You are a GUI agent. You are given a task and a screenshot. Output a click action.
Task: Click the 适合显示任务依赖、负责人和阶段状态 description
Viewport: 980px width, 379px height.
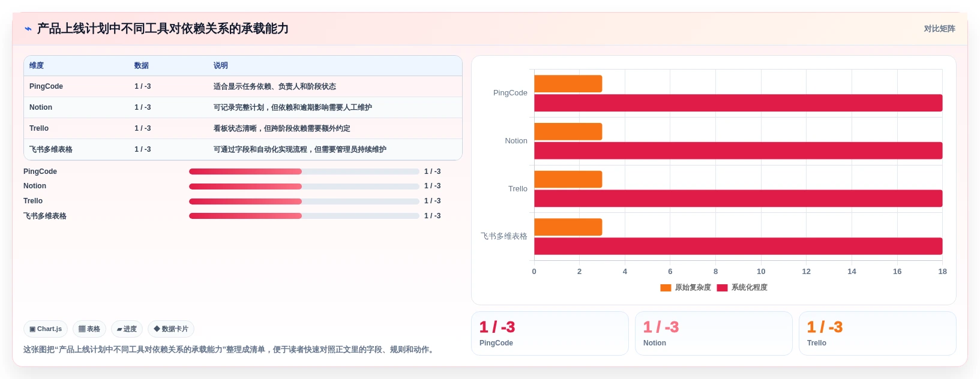click(x=275, y=86)
